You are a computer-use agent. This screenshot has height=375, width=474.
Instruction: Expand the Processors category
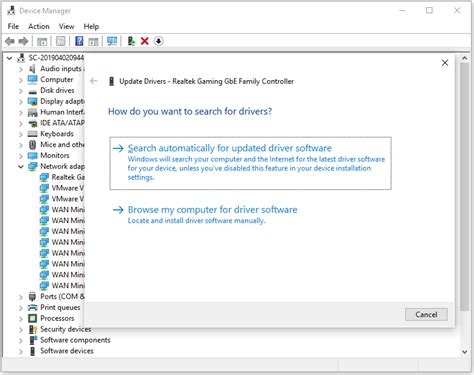21,319
